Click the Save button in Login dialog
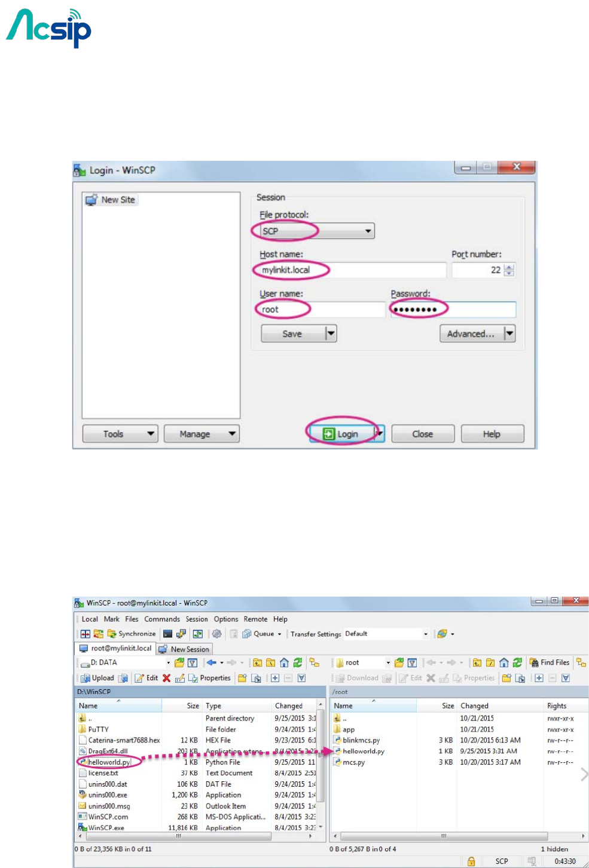Screen dimensions: 589x868 [x=293, y=334]
